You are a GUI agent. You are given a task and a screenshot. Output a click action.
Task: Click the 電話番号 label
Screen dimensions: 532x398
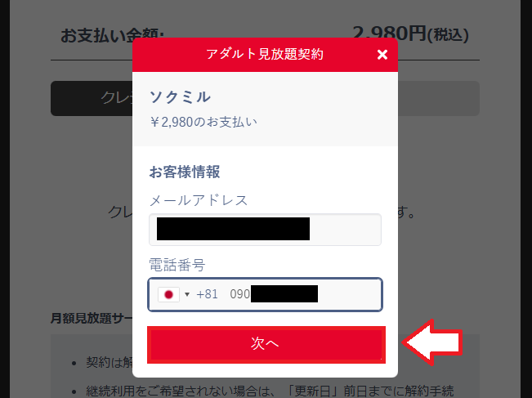click(x=177, y=265)
